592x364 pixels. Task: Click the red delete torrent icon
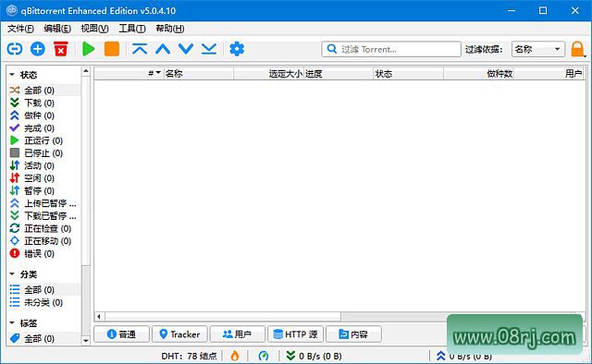tap(61, 49)
